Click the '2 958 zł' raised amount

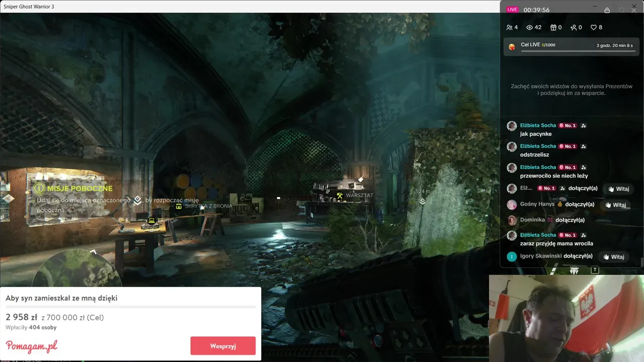22,317
